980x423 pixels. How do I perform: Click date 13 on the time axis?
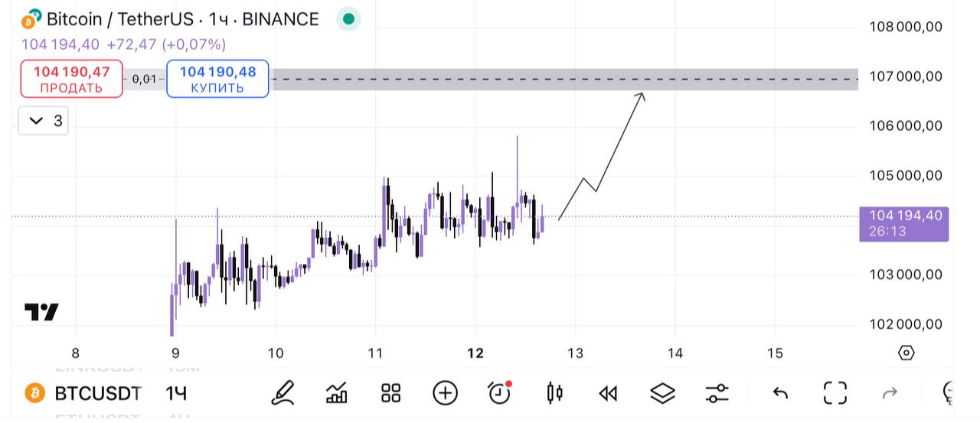coord(575,353)
